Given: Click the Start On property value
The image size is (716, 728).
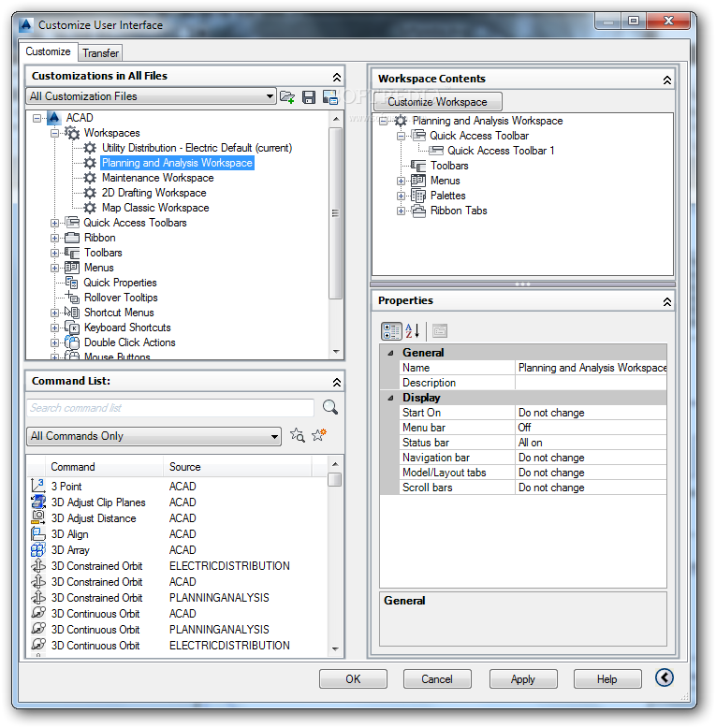Looking at the screenshot, I should [x=591, y=413].
